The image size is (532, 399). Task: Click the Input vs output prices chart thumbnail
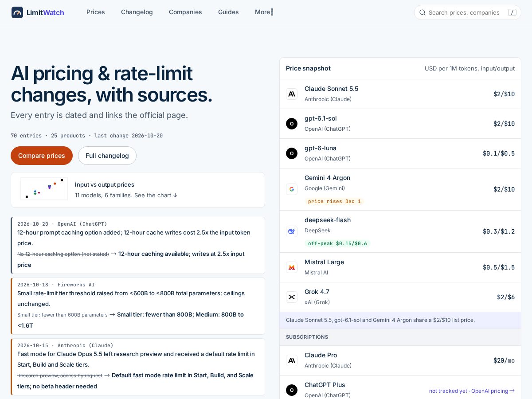pyautogui.click(x=44, y=189)
